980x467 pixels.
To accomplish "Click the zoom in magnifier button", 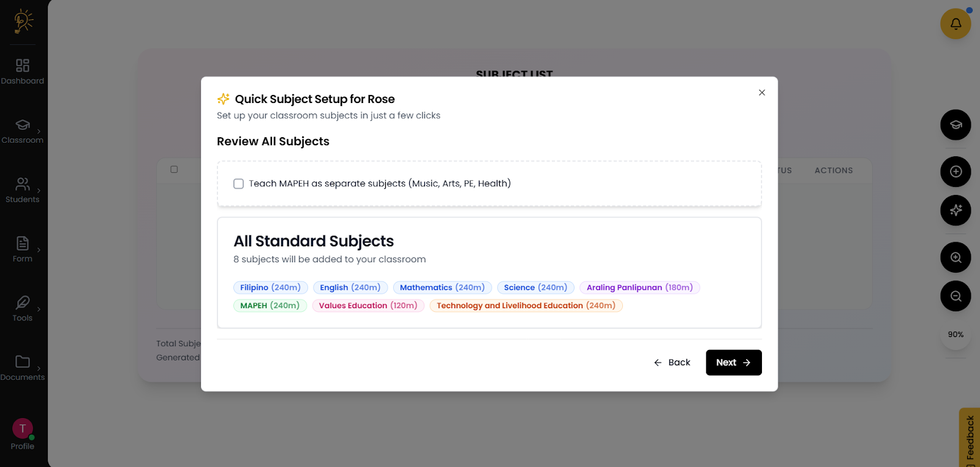I will click(x=956, y=257).
